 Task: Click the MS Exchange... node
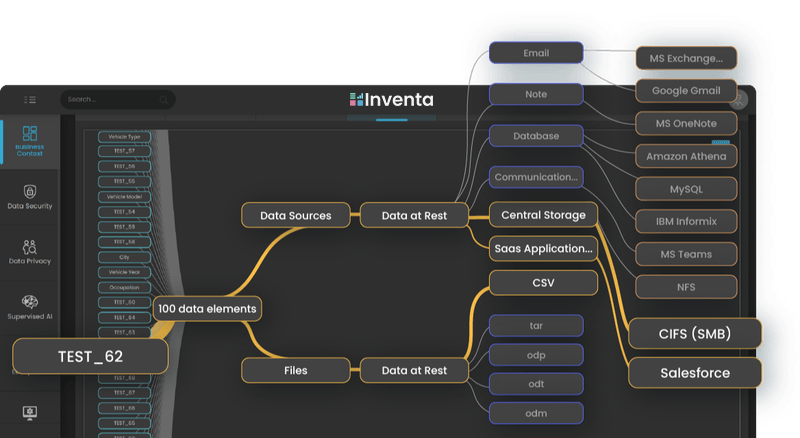tap(686, 58)
